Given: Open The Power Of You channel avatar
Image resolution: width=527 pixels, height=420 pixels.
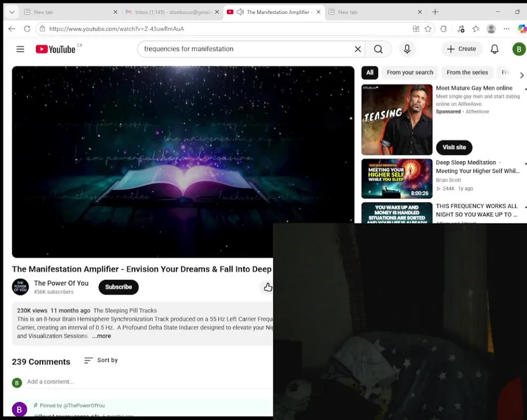Looking at the screenshot, I should pos(20,287).
